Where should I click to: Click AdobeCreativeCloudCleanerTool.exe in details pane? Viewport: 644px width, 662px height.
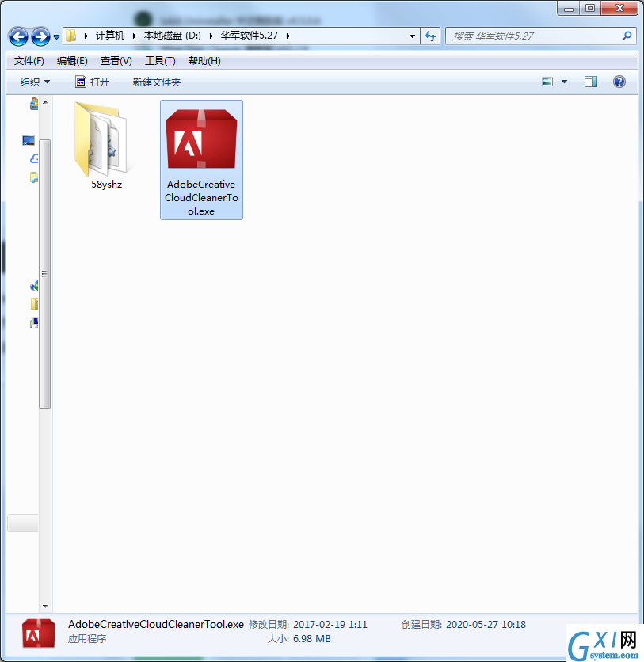pos(156,625)
